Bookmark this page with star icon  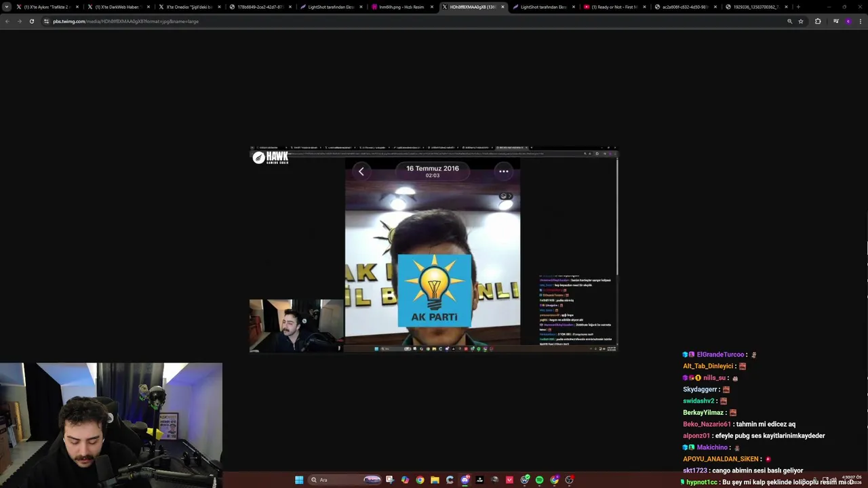click(801, 21)
